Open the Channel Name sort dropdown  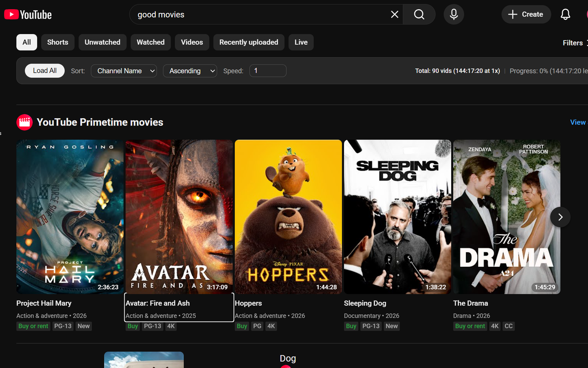[x=124, y=71]
